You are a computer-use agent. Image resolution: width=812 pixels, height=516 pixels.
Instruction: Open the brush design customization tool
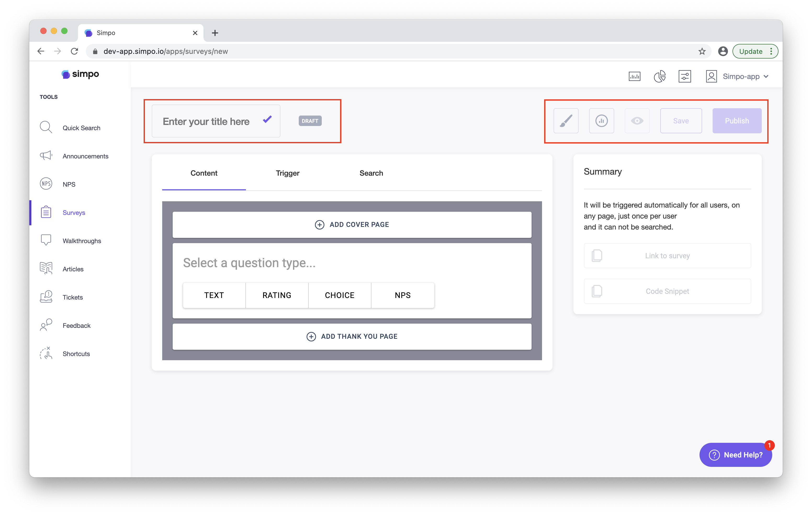(566, 121)
